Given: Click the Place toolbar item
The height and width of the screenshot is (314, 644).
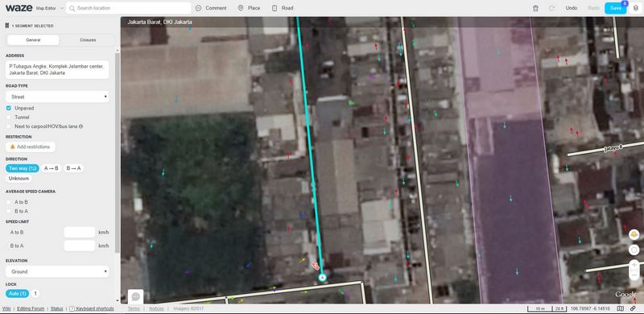Looking at the screenshot, I should (249, 8).
